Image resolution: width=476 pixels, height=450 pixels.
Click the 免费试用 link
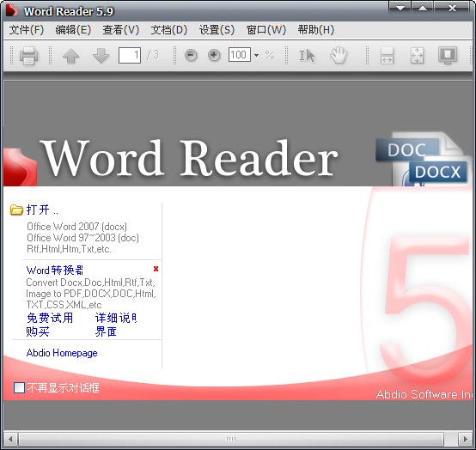click(50, 318)
